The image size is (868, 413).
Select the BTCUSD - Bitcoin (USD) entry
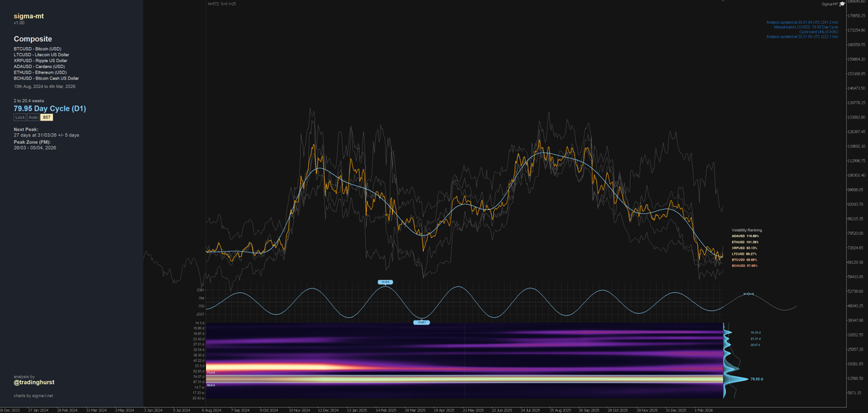pyautogui.click(x=38, y=48)
